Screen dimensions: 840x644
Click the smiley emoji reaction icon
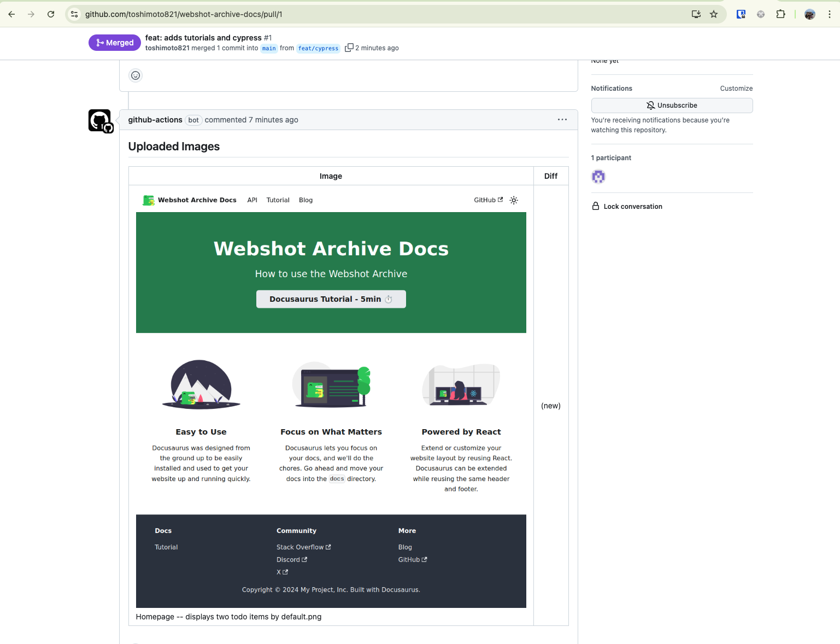(135, 75)
